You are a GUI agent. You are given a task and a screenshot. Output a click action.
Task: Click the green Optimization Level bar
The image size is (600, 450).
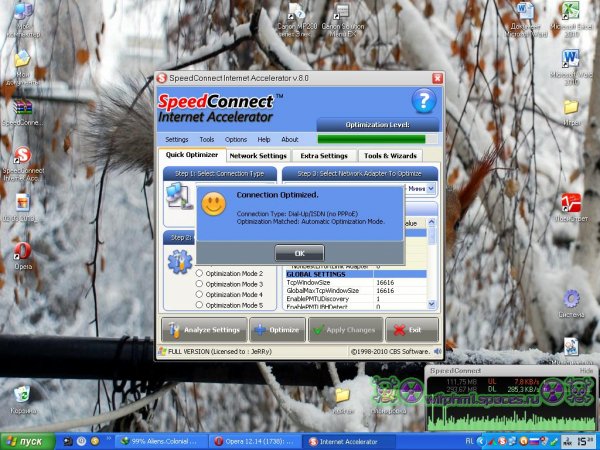pos(372,139)
